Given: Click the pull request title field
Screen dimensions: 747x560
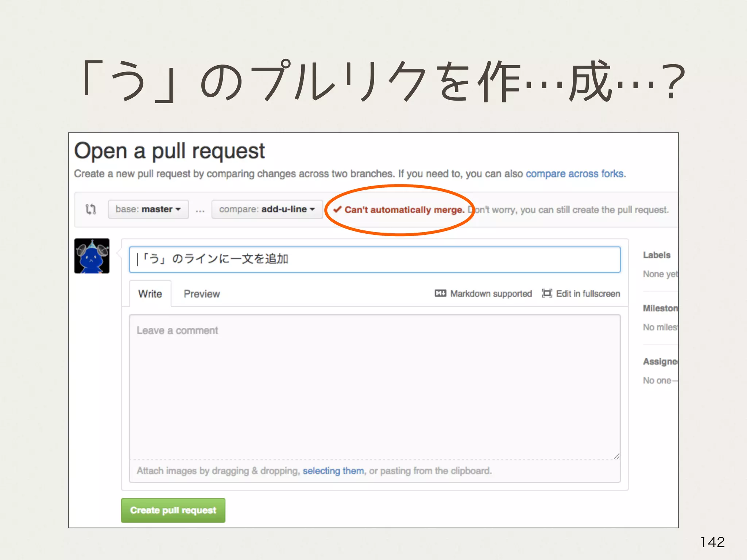Looking at the screenshot, I should point(375,259).
